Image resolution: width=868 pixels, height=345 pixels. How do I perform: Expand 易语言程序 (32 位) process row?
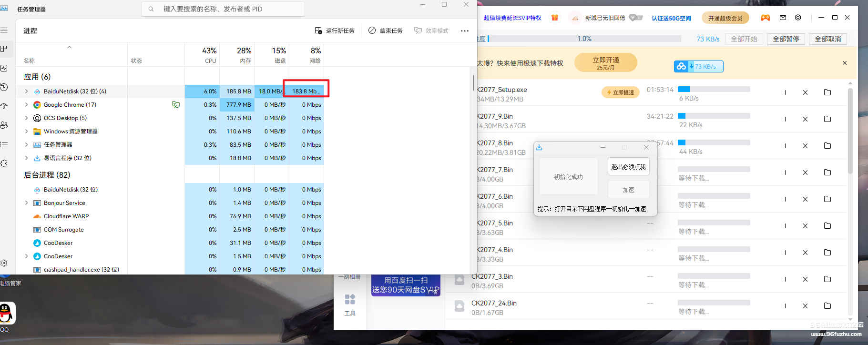point(26,158)
